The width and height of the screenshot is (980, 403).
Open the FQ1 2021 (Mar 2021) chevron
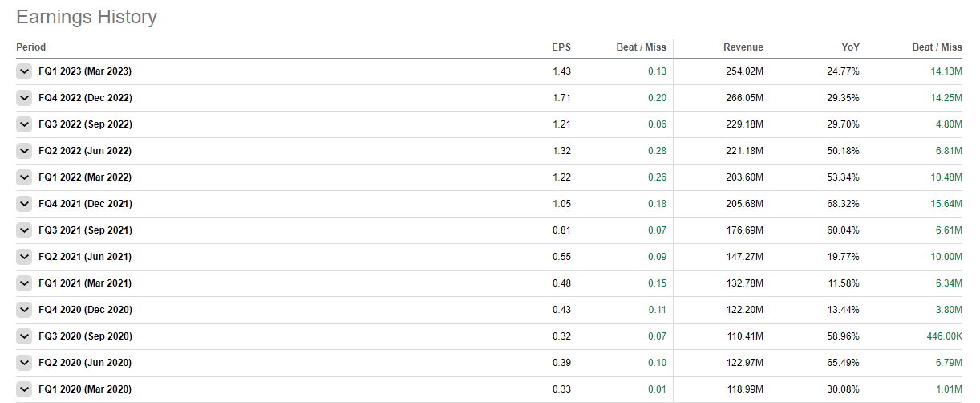point(24,283)
